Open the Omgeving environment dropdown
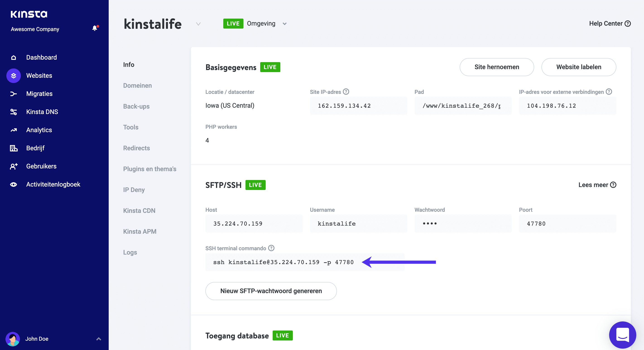Image resolution: width=644 pixels, height=350 pixels. (x=284, y=24)
